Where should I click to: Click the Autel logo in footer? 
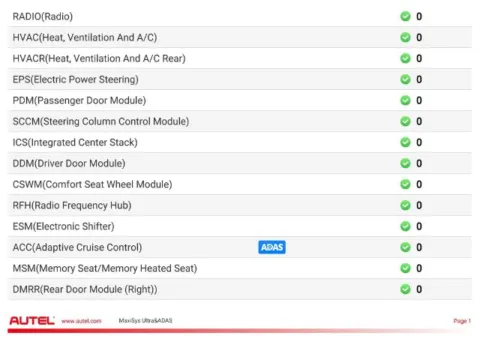click(x=32, y=321)
